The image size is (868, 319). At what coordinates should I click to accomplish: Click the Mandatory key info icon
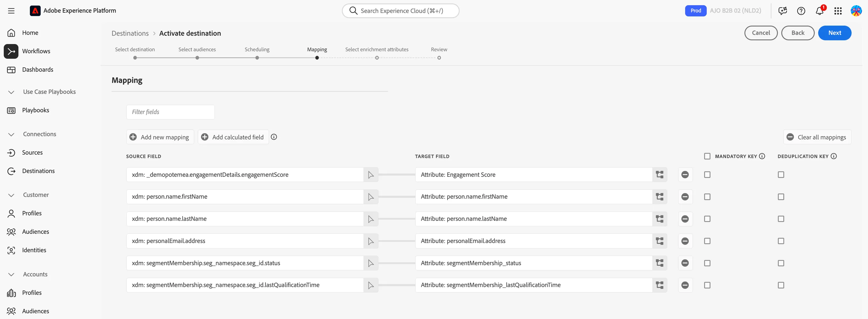(x=762, y=156)
